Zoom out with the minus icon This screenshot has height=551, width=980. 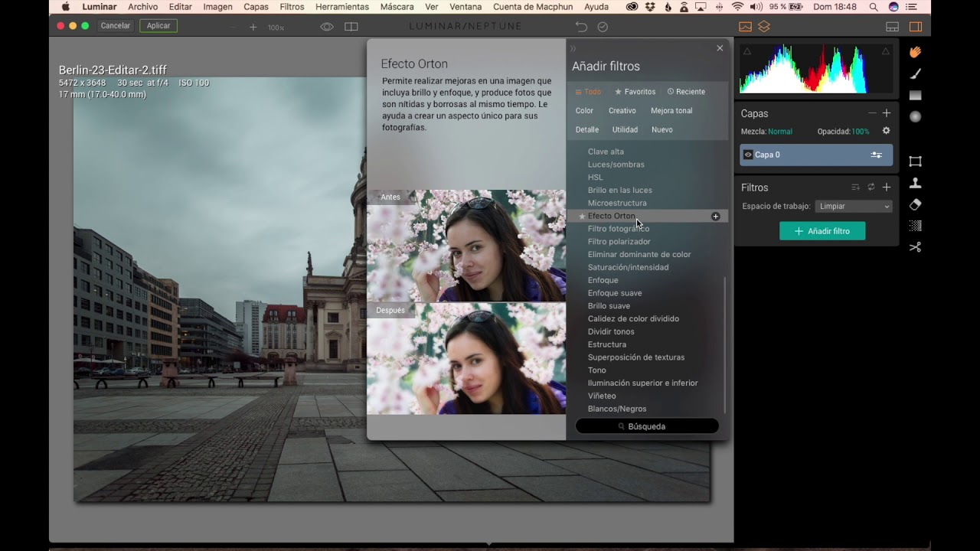click(x=234, y=27)
